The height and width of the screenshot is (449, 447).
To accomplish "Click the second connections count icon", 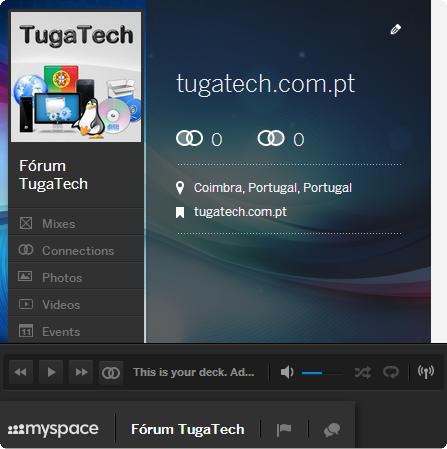I will click(x=271, y=138).
